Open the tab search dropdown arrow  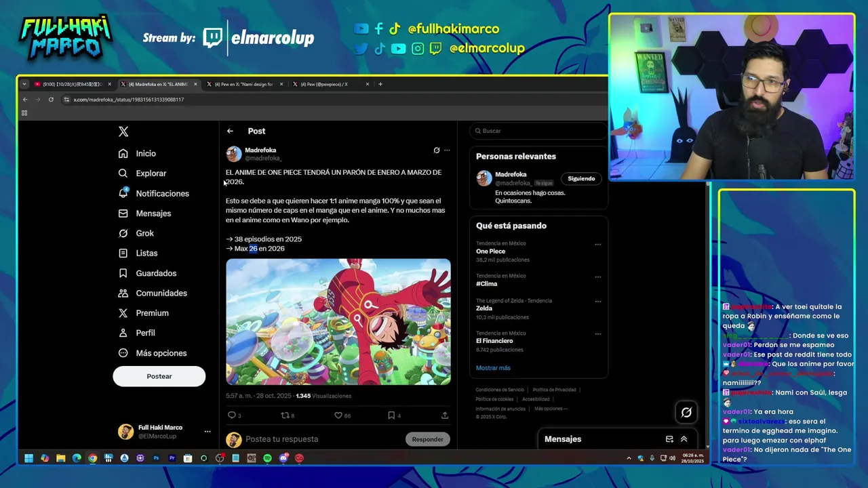tap(24, 85)
